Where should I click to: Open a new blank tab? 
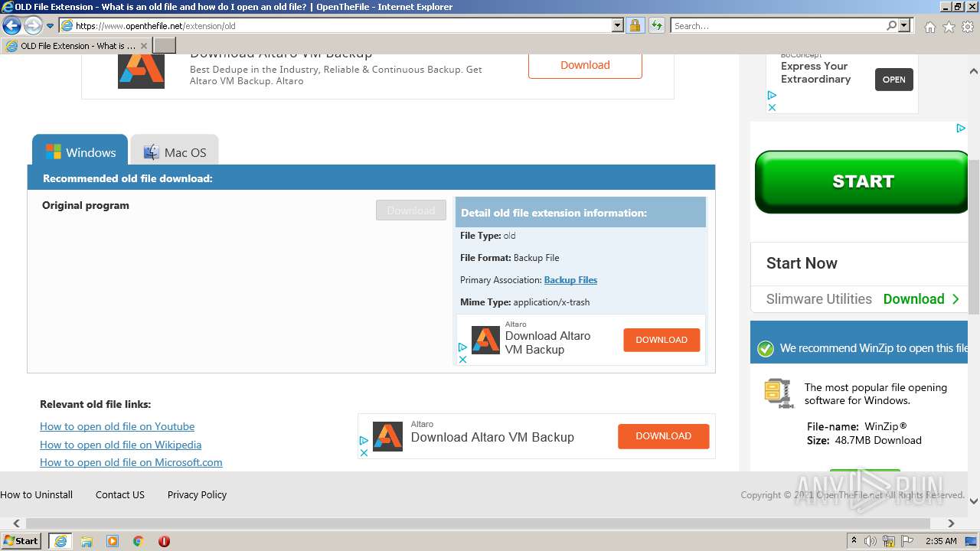[x=165, y=46]
